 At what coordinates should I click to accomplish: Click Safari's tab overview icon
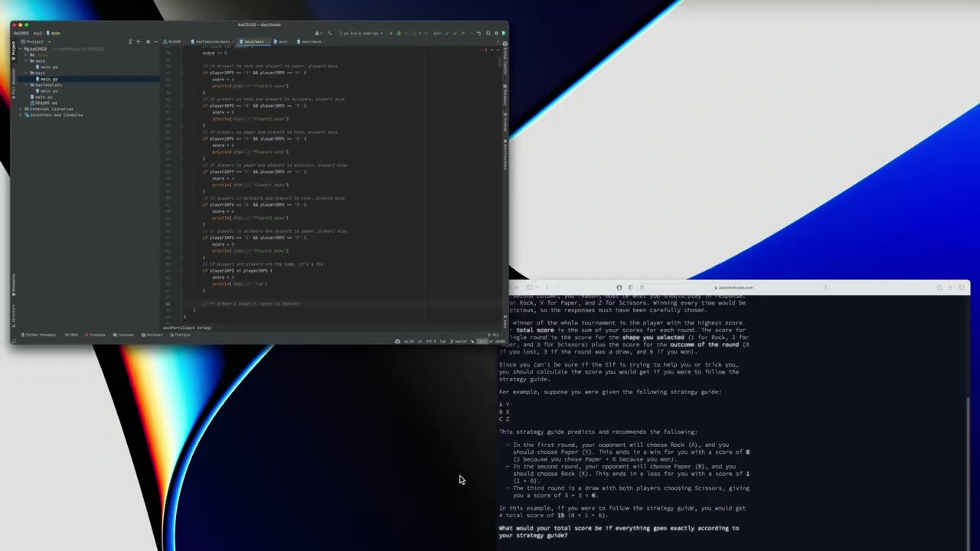click(962, 288)
